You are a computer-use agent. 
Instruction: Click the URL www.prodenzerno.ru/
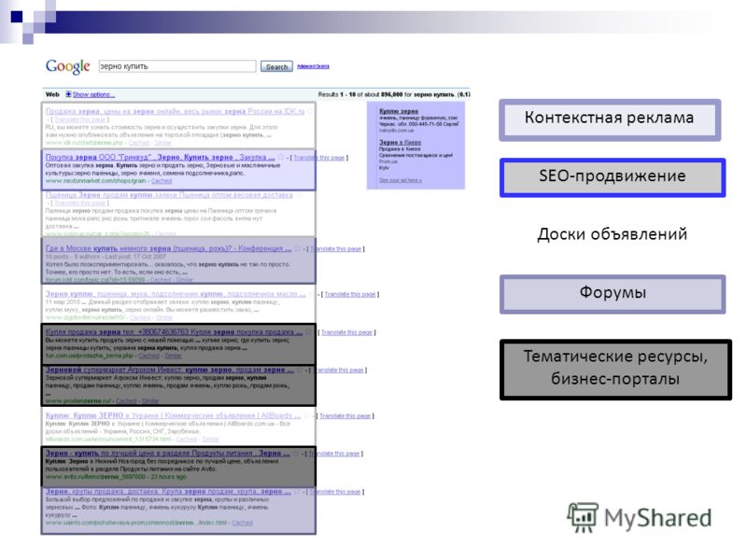(78, 401)
